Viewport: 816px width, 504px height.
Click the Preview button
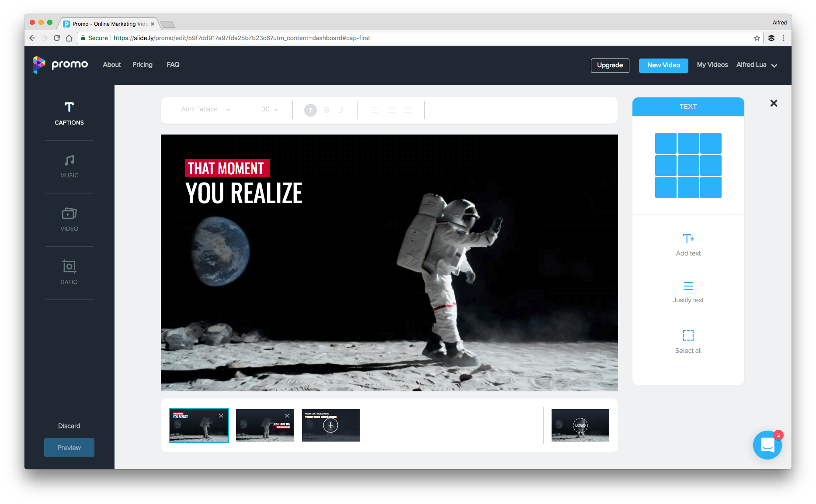[69, 447]
